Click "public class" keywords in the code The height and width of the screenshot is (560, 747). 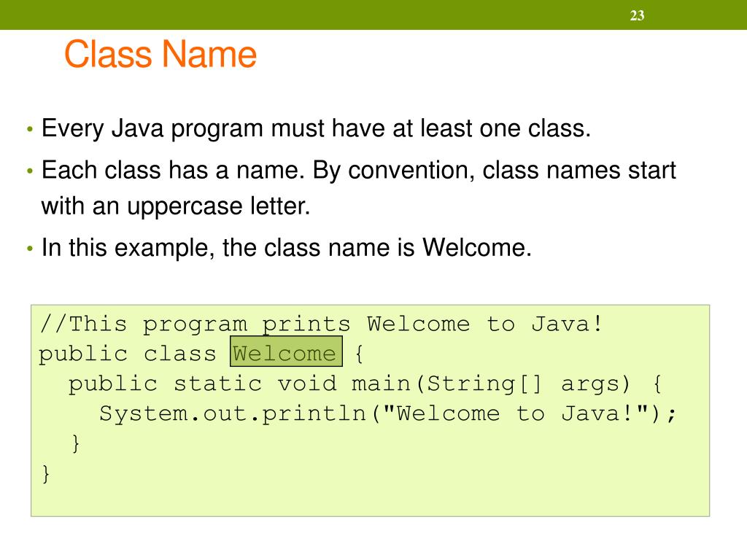pos(128,355)
